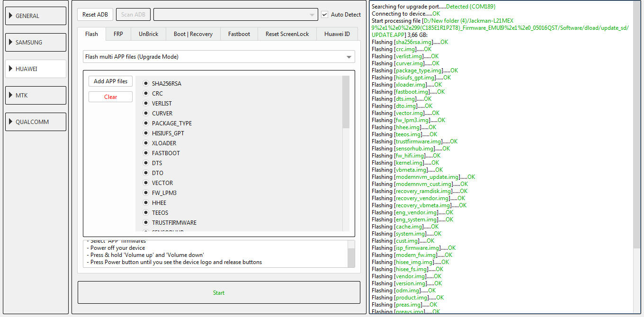The image size is (644, 317).
Task: Toggle the VECTOR partition radio button
Action: (146, 183)
